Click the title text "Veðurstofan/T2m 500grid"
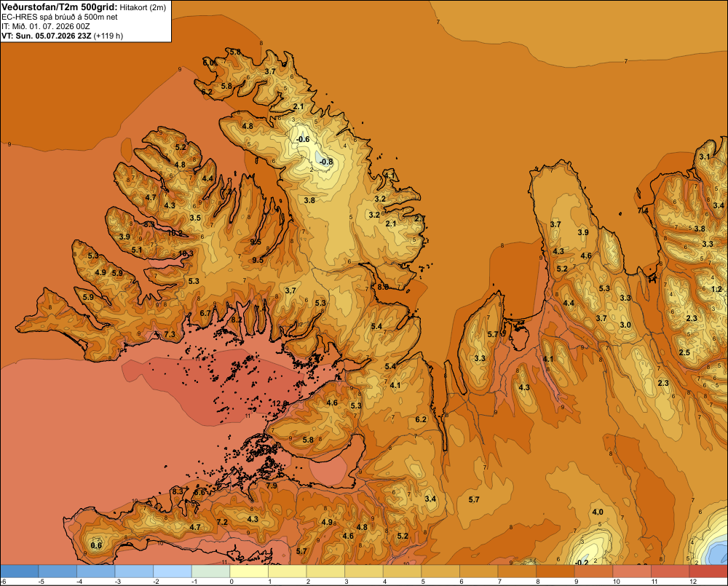Image resolution: width=728 pixels, height=586 pixels. point(60,7)
